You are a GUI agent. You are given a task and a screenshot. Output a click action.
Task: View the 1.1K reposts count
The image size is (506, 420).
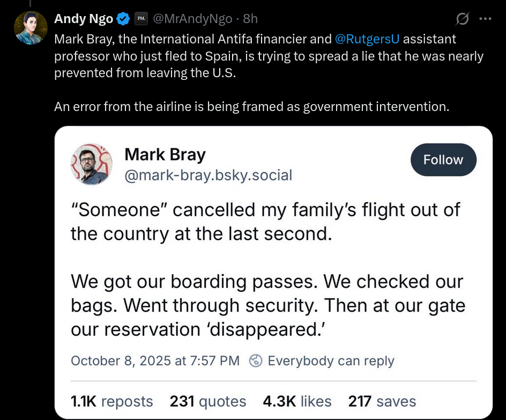111,401
